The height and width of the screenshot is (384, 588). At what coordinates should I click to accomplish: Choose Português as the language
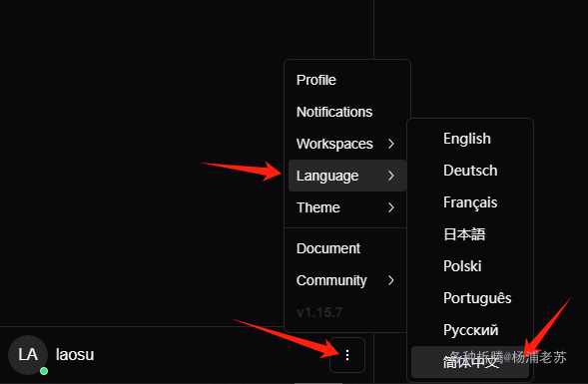[470, 298]
